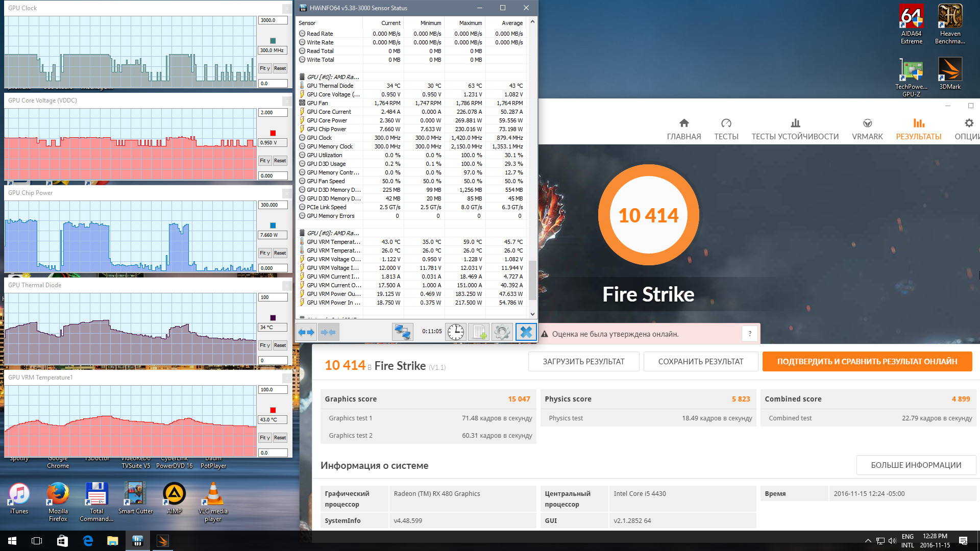
Task: Open HWiNFO sensor settings gear
Action: (x=502, y=332)
